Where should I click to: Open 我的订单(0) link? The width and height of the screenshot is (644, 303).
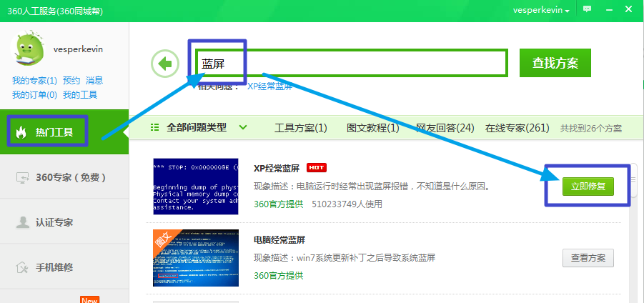(x=34, y=95)
